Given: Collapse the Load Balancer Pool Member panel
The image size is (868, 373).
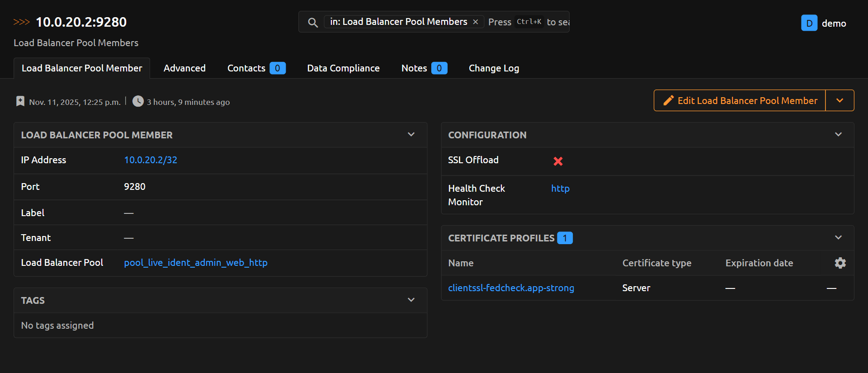Looking at the screenshot, I should tap(411, 135).
